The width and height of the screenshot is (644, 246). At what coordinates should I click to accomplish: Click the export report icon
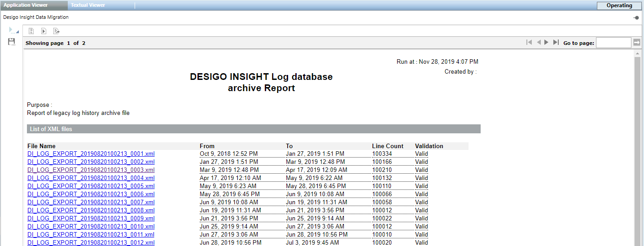pyautogui.click(x=57, y=31)
